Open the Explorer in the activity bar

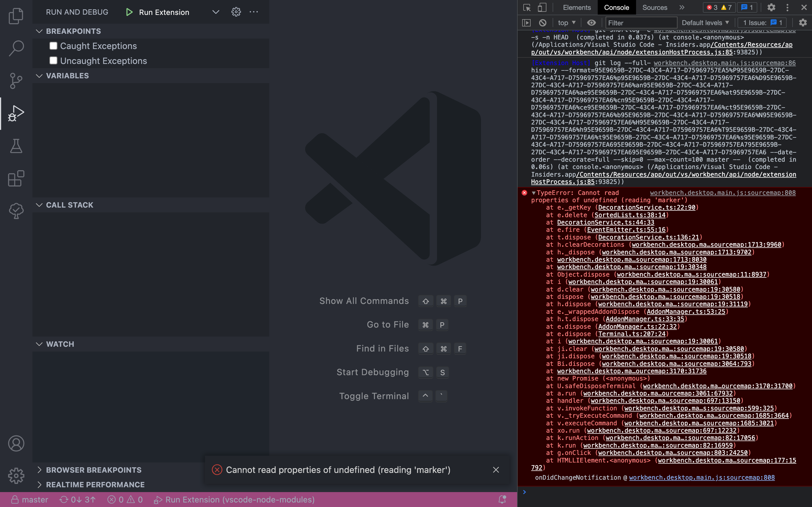point(16,16)
